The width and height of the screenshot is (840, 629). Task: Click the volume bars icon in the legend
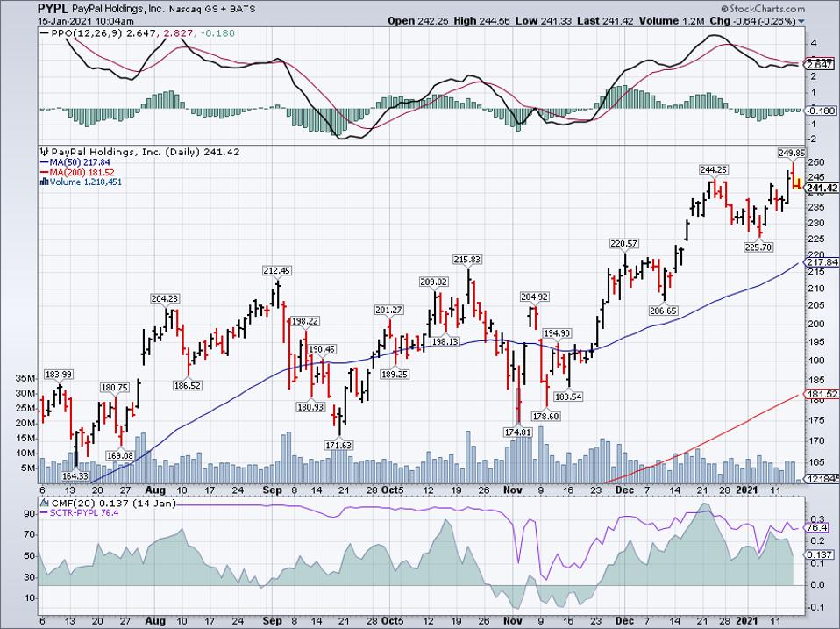(45, 182)
